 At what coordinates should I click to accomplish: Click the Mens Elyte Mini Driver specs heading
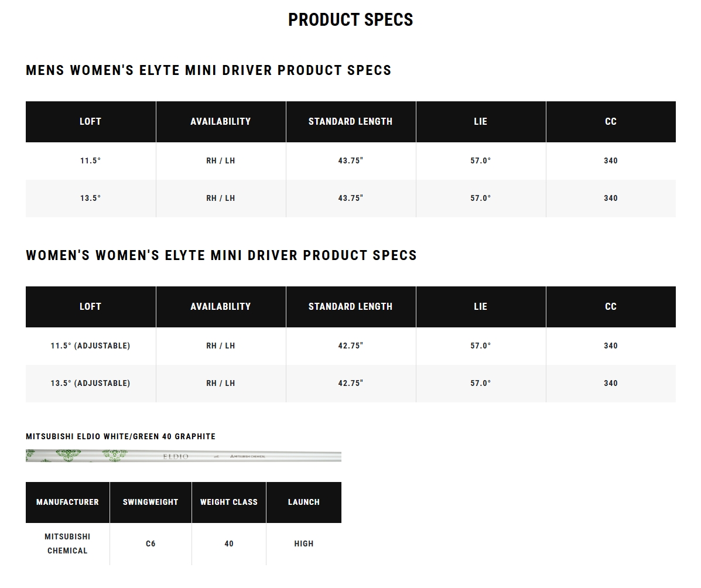[x=208, y=70]
